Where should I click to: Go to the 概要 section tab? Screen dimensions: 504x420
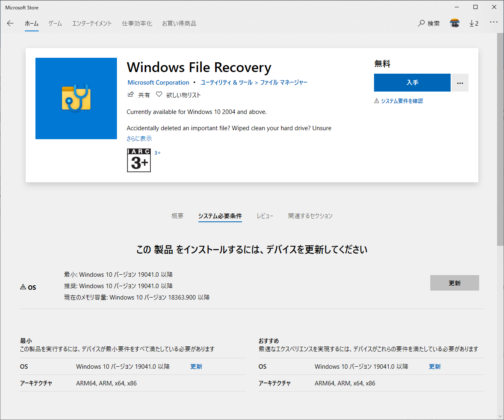click(x=177, y=216)
